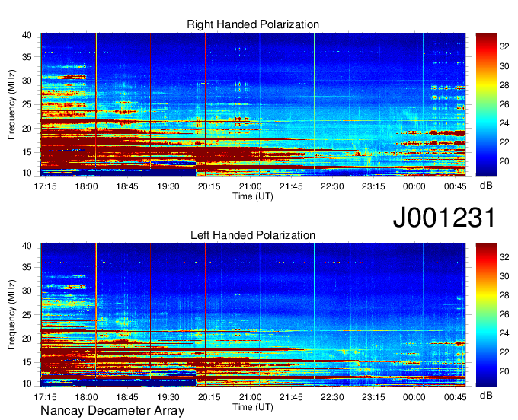Click the 19:30 time tick on Left Handed plot

click(168, 397)
